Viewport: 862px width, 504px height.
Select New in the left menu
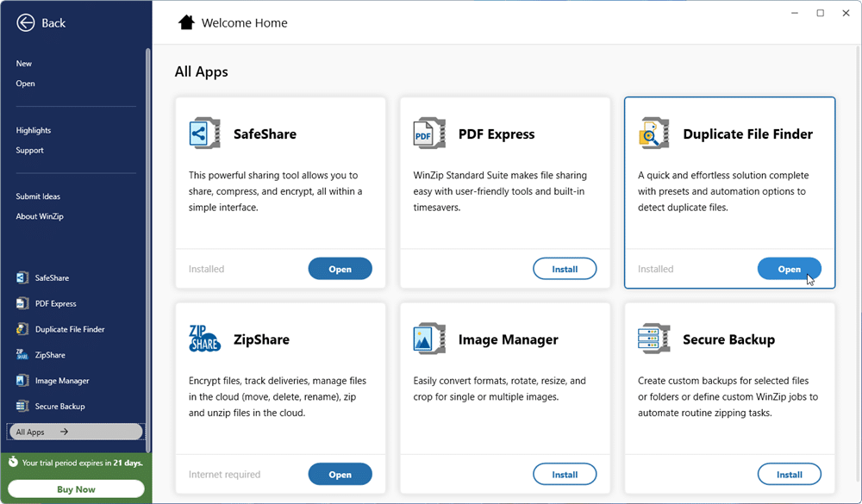[x=24, y=64]
